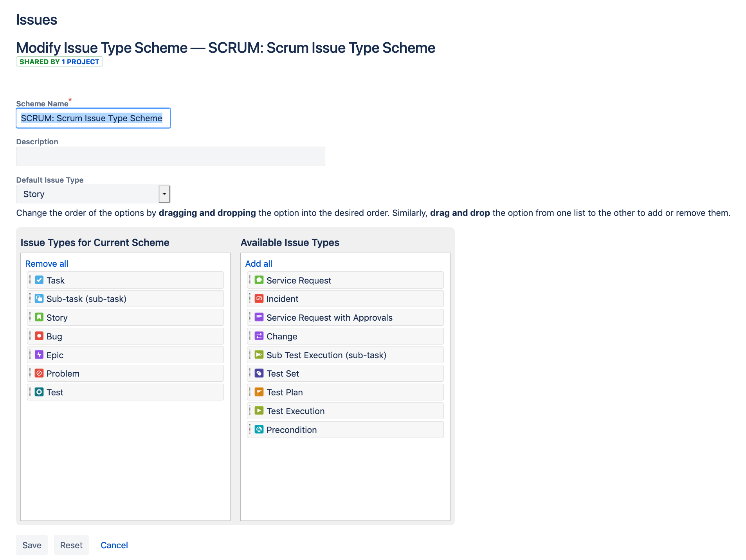
Task: Click the Epic lightning icon
Action: pyautogui.click(x=39, y=354)
